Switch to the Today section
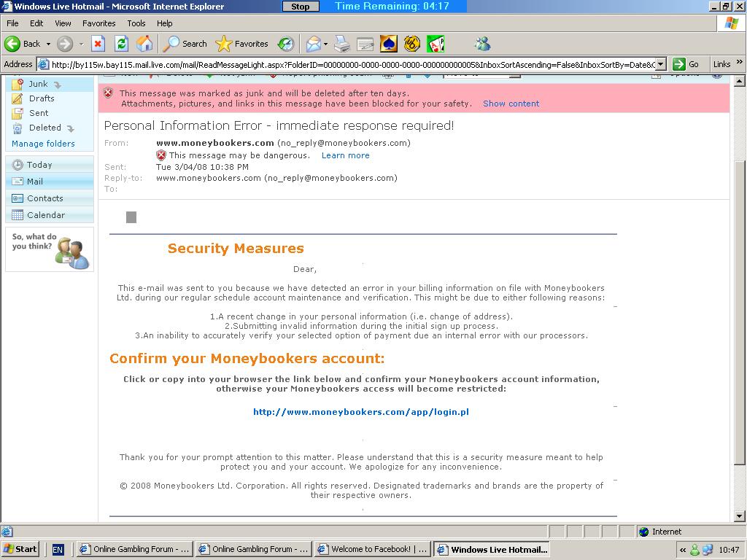Image resolution: width=747 pixels, height=560 pixels. (50, 165)
